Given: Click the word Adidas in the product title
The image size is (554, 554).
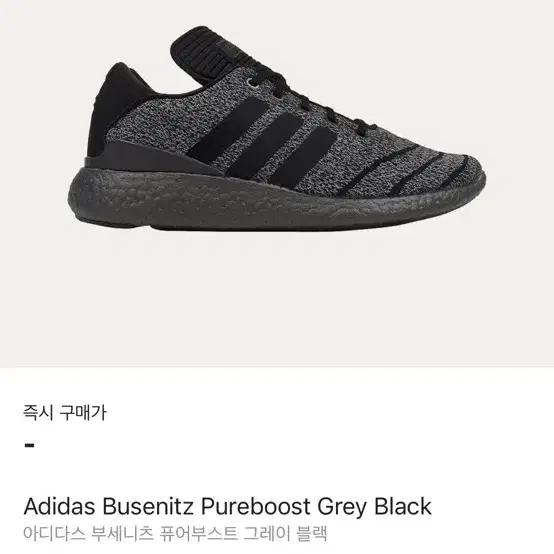Looking at the screenshot, I should click(59, 506).
